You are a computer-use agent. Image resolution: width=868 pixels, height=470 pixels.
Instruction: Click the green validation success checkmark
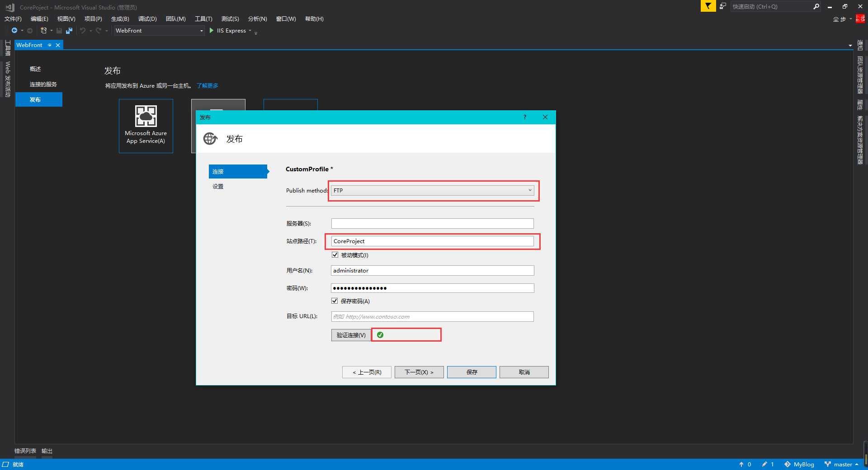(380, 335)
